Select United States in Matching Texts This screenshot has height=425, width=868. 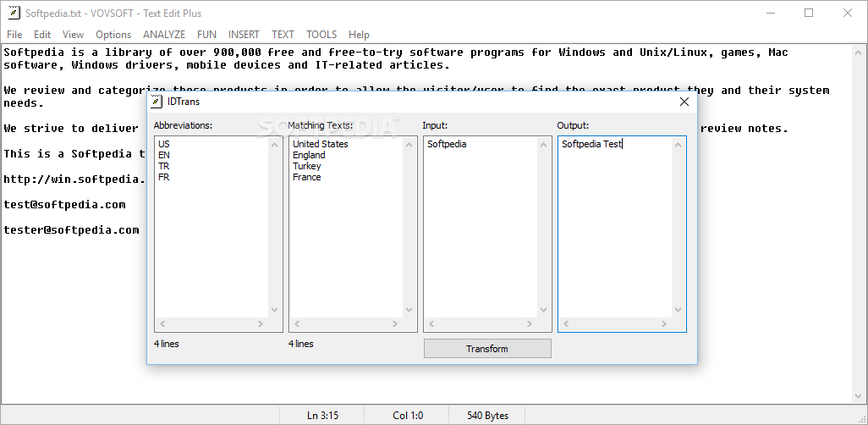[x=321, y=144]
